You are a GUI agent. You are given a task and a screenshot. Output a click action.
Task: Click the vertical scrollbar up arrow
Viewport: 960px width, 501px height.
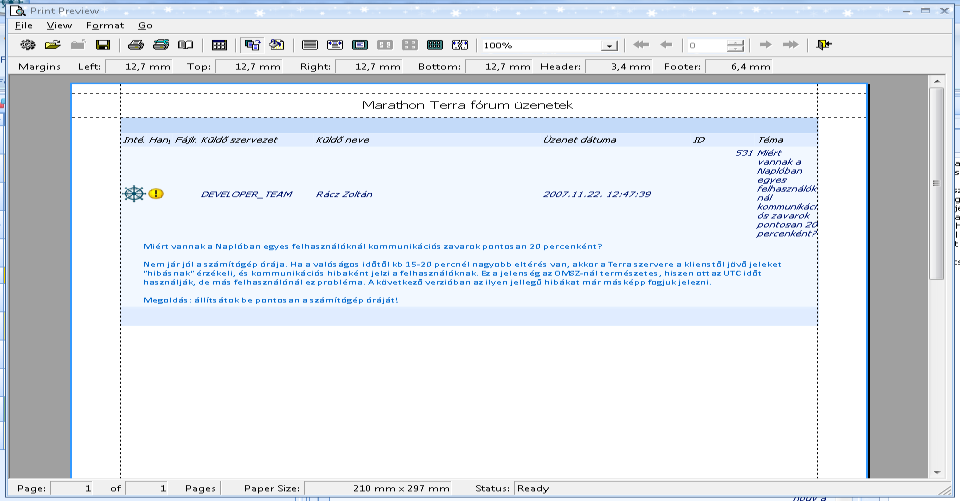click(x=937, y=81)
